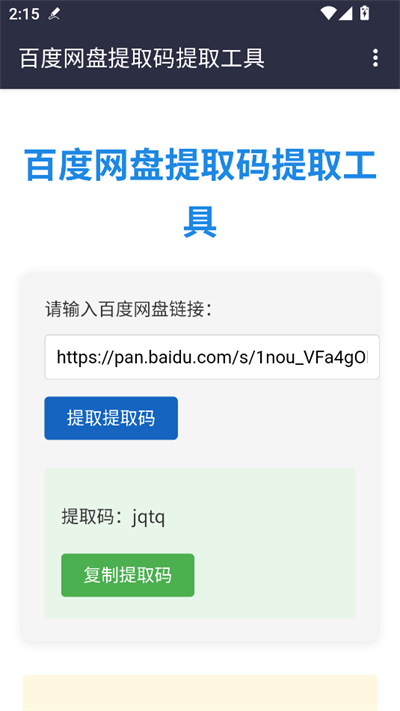
Task: Tap the pale yellow notice panel at bottom
Action: click(200, 693)
